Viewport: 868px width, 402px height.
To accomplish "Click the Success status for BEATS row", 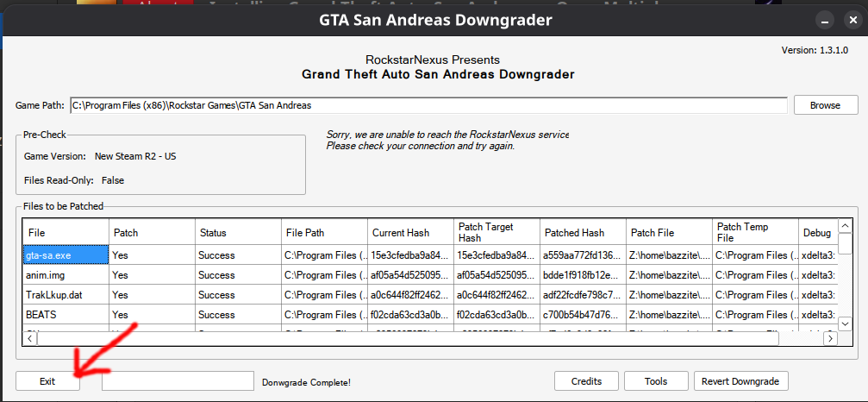I will pos(239,315).
